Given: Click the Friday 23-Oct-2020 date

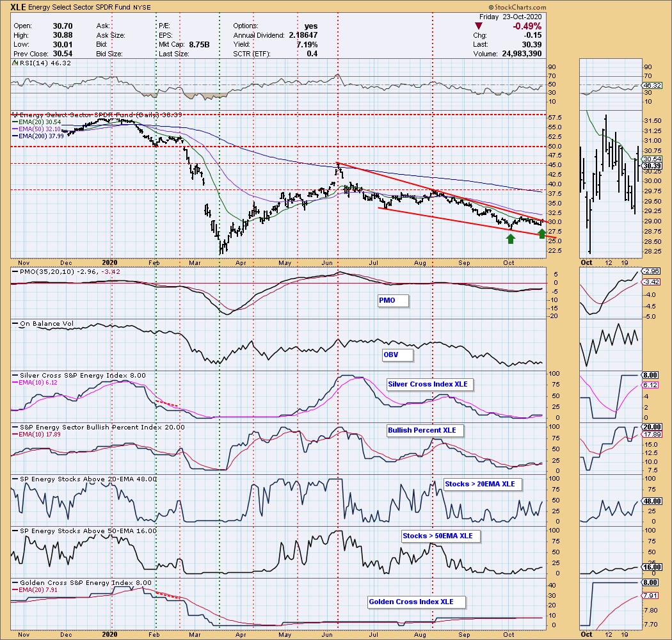Looking at the screenshot, I should click(x=510, y=17).
